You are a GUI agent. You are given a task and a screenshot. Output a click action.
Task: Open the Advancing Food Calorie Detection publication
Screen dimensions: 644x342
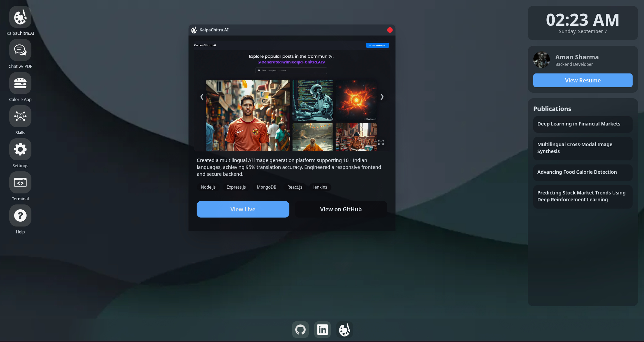point(582,172)
